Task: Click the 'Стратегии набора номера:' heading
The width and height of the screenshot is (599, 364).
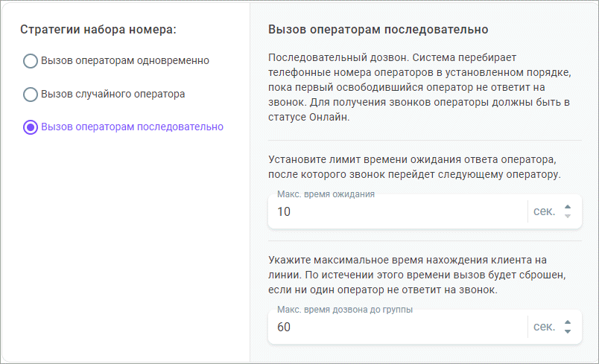Action: coord(98,29)
